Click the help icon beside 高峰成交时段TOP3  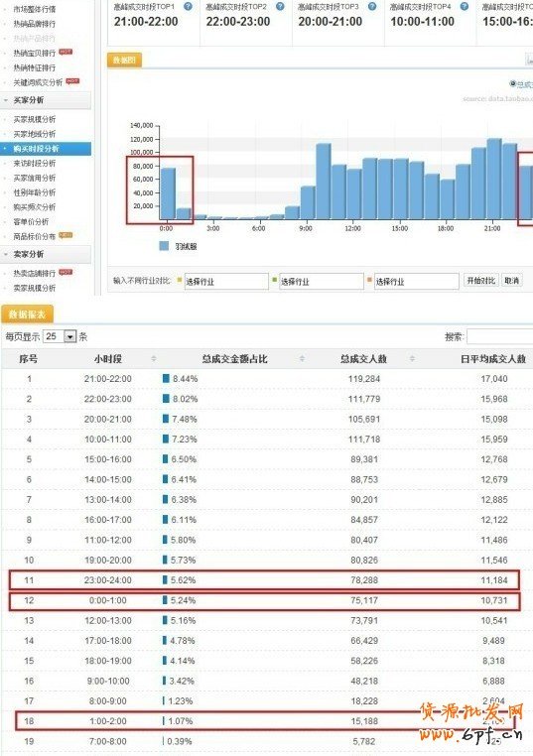point(372,6)
